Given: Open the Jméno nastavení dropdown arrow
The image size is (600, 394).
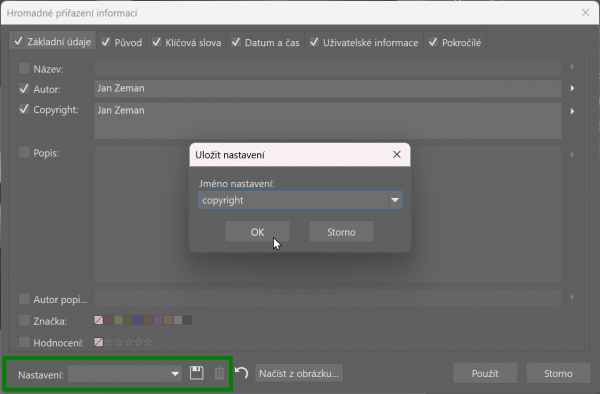Looking at the screenshot, I should pos(395,200).
